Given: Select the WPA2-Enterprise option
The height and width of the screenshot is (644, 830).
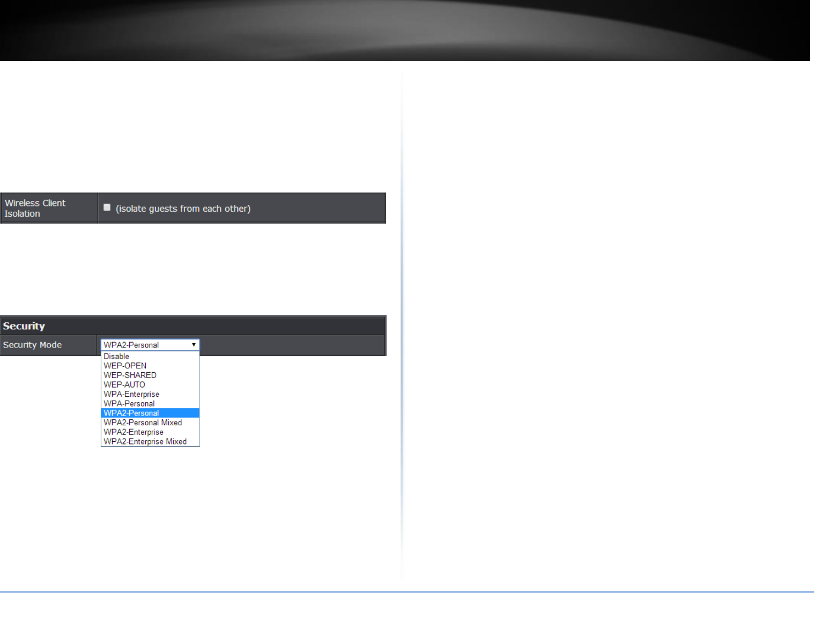Looking at the screenshot, I should coord(150,432).
